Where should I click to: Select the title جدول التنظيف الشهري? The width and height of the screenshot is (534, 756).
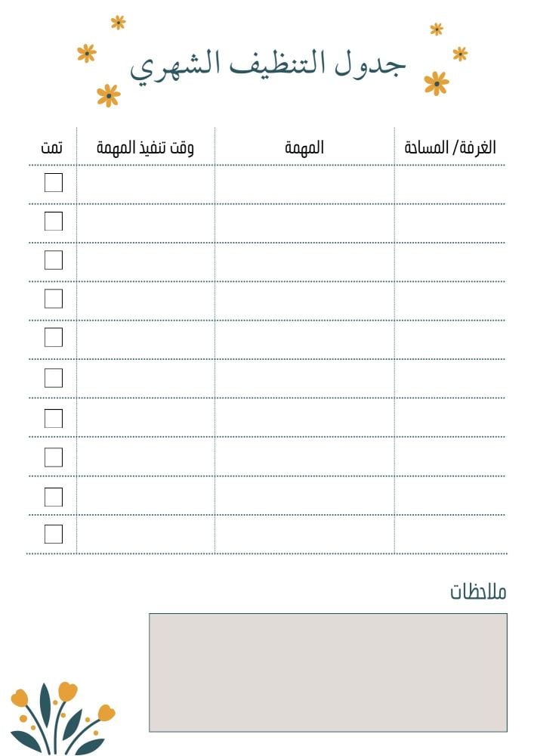(267, 66)
